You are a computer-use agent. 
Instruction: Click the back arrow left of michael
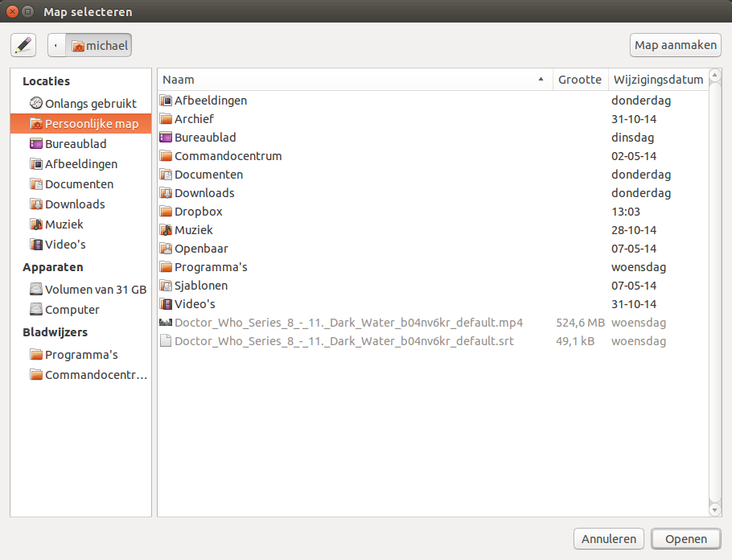pos(56,46)
